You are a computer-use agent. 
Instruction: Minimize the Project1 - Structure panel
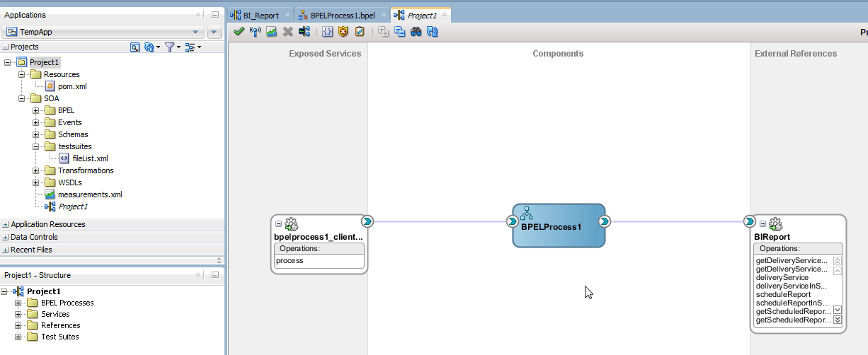click(215, 275)
